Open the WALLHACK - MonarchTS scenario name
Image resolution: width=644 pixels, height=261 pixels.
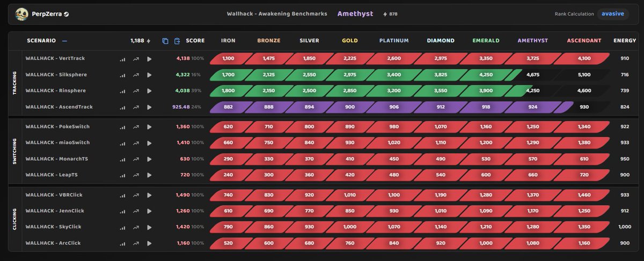[x=57, y=159]
